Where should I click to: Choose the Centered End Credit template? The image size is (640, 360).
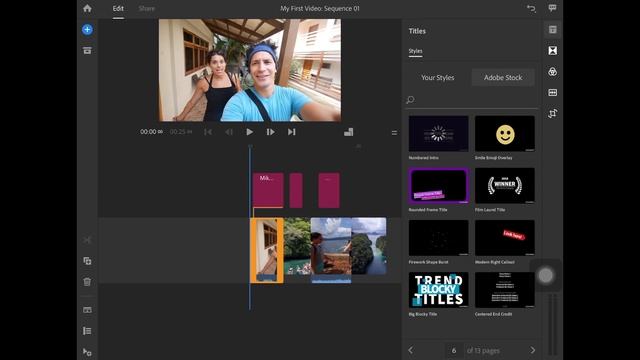(505, 290)
